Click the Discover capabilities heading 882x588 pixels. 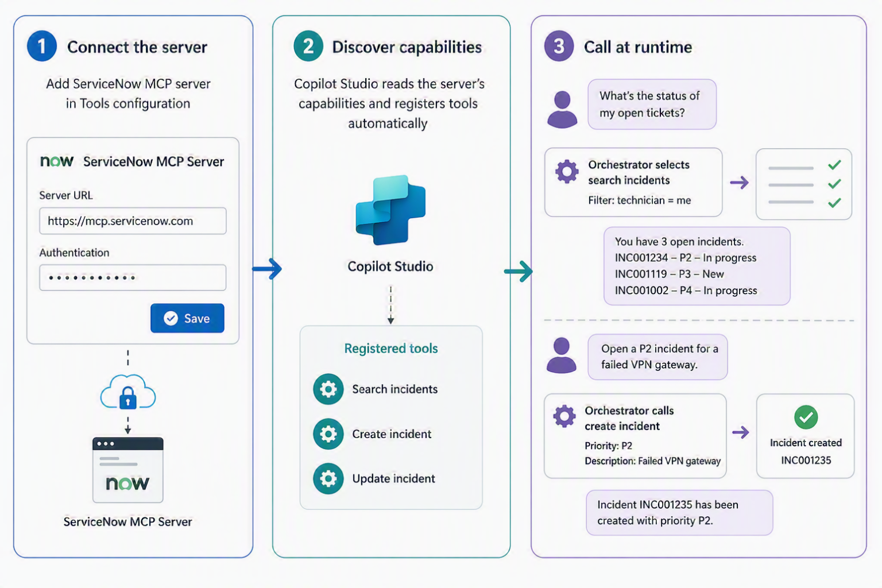point(407,47)
